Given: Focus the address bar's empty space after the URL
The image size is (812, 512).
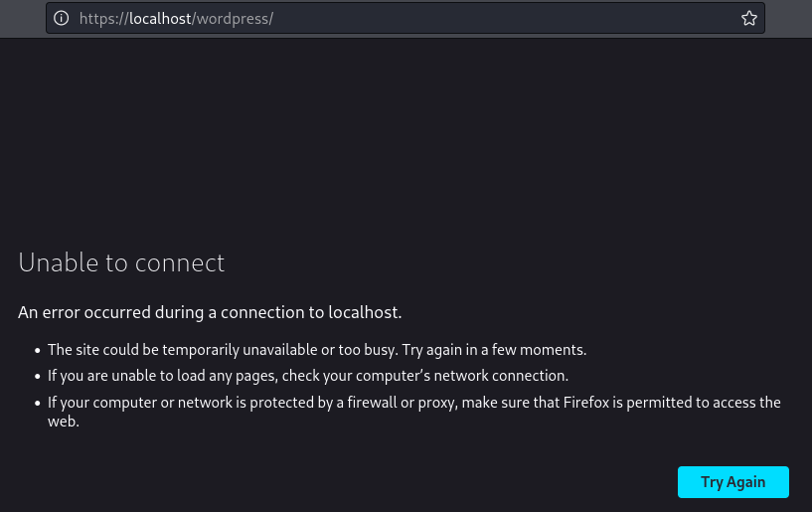Looking at the screenshot, I should pyautogui.click(x=497, y=19).
